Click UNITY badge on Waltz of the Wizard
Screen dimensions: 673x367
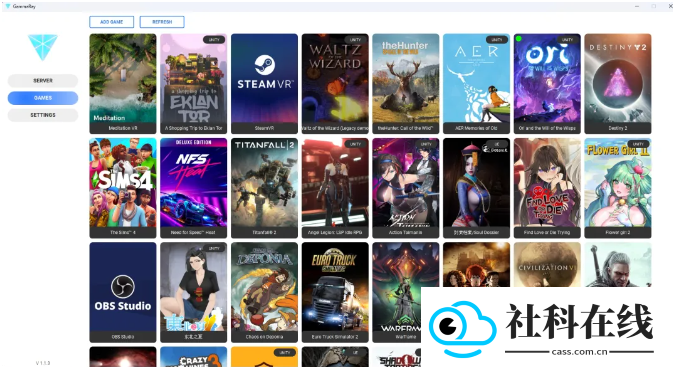pyautogui.click(x=355, y=39)
